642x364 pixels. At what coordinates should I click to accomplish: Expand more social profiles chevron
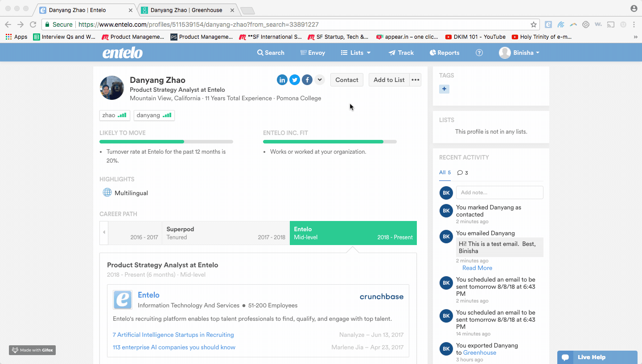pyautogui.click(x=320, y=80)
